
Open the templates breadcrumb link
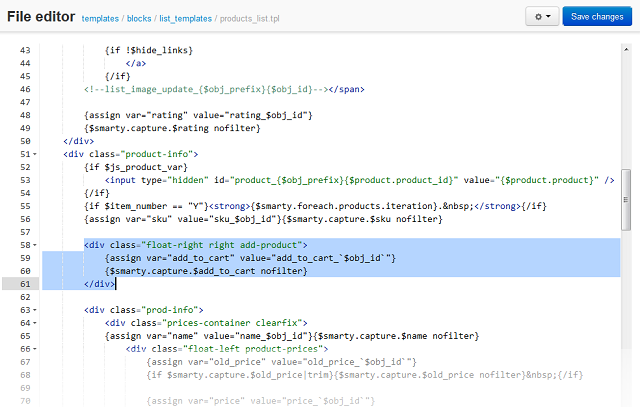[100, 18]
